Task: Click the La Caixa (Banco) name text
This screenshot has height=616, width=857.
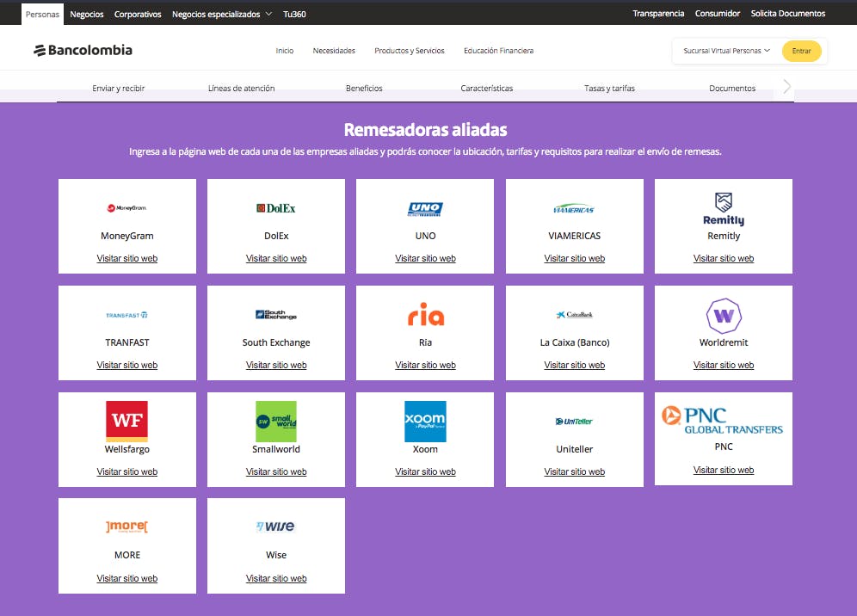Action: (575, 342)
